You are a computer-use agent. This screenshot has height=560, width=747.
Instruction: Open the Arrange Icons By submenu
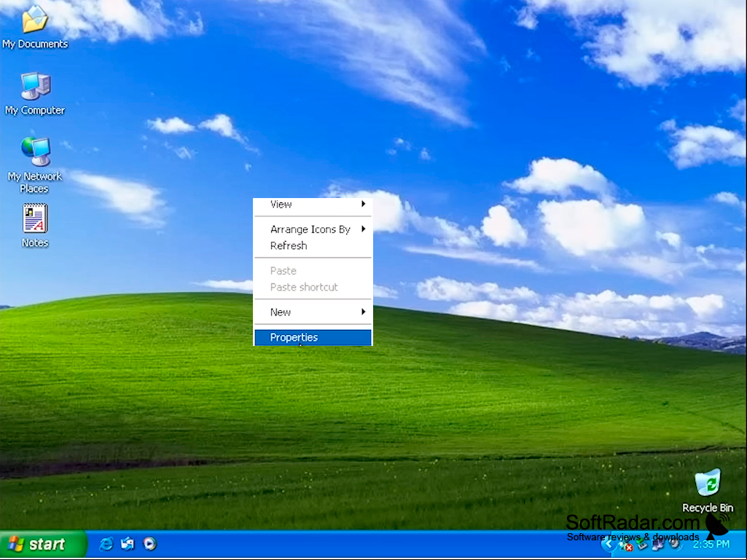click(313, 229)
